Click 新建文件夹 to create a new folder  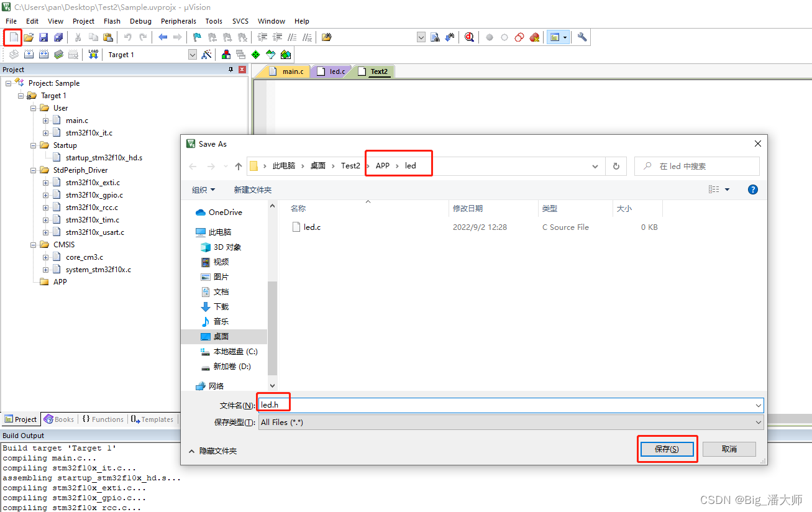253,190
